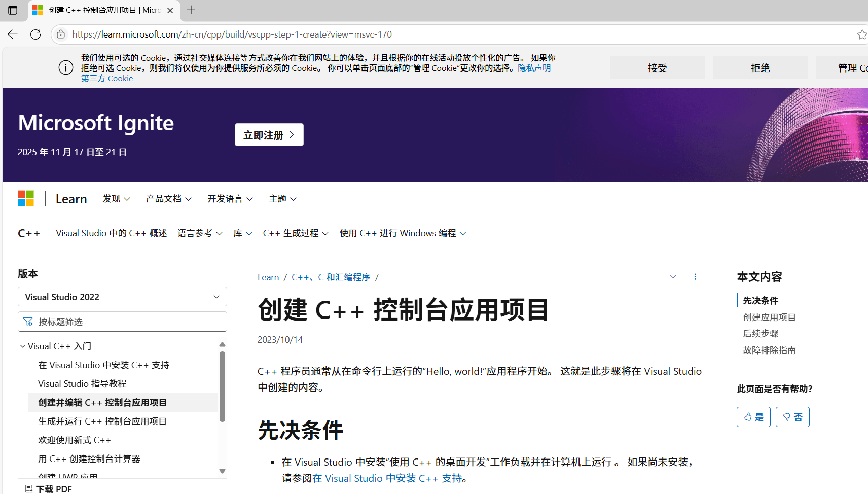
Task: Go back to previous page
Action: pos(13,34)
